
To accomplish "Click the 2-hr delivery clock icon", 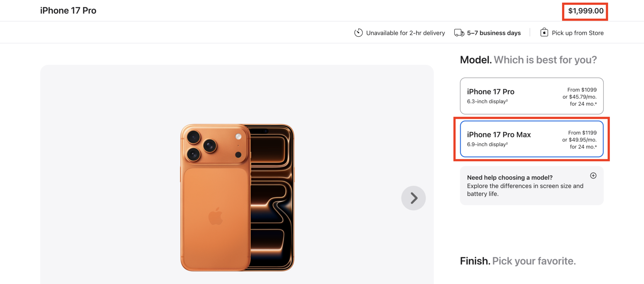I will pos(358,33).
